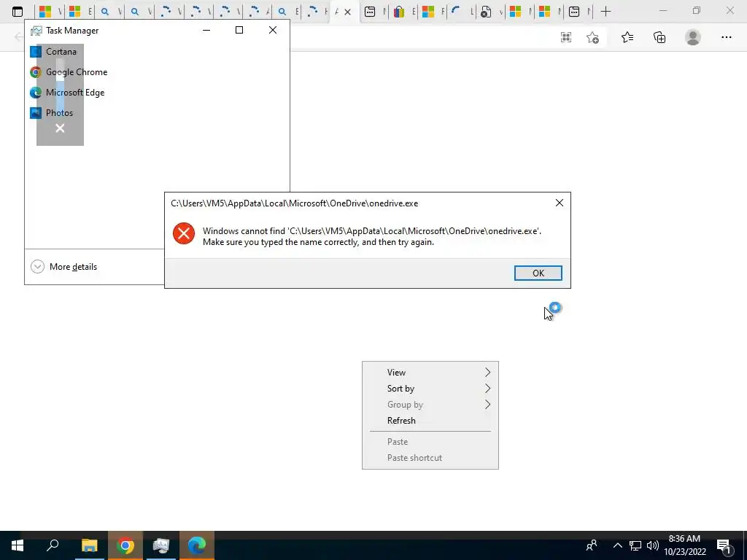
Task: Close the onedrive.exe error dialog with X
Action: click(560, 203)
